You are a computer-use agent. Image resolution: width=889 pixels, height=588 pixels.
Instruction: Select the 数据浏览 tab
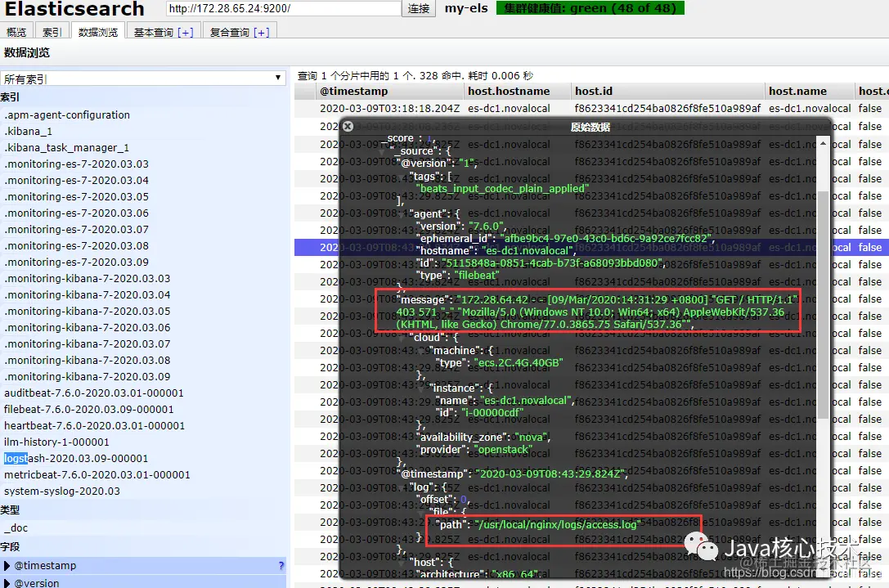(x=98, y=33)
